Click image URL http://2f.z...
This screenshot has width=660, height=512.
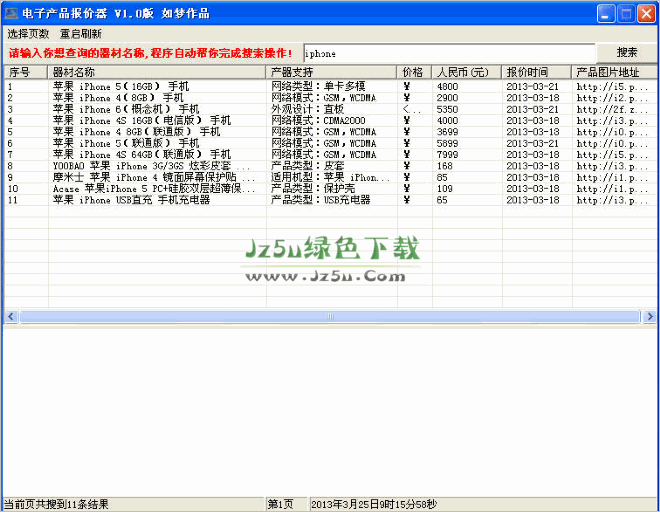612,109
